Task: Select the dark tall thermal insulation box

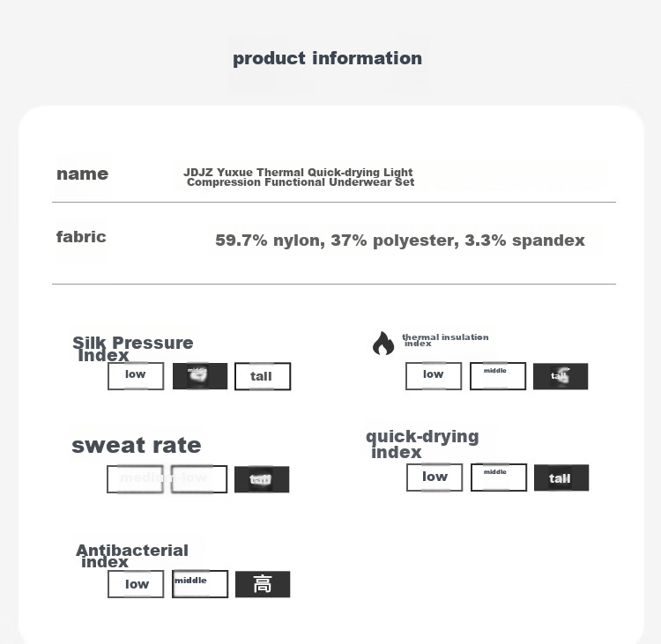Action: point(561,376)
